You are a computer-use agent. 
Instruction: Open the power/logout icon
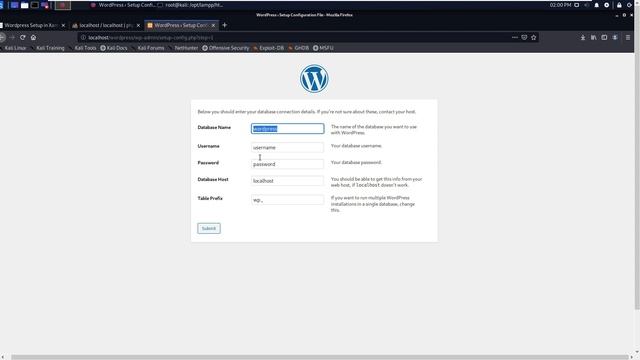pos(629,5)
